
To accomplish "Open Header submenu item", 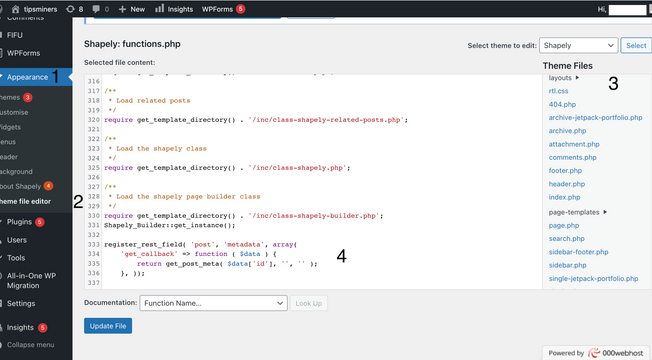I will click(9, 157).
